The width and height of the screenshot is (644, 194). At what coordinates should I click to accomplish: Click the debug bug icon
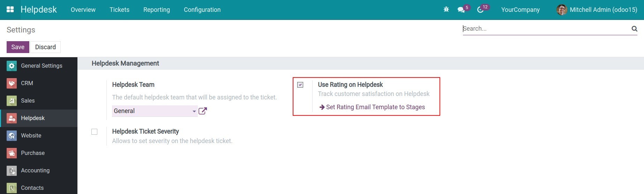[446, 9]
